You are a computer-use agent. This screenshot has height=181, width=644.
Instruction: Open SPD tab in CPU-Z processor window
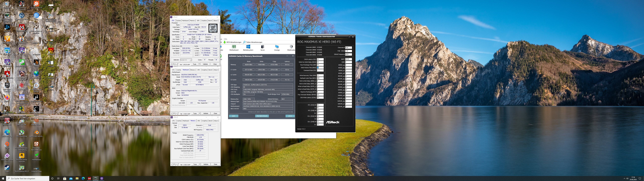click(198, 20)
